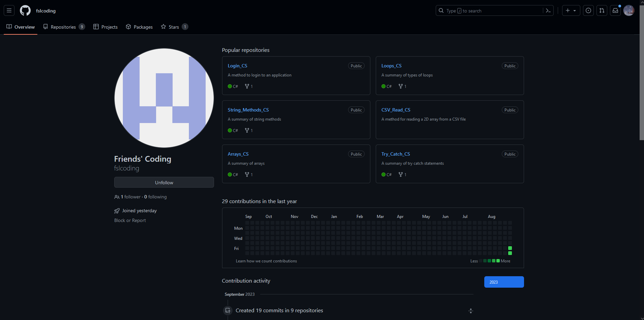The width and height of the screenshot is (644, 320).
Task: Click the search input field
Action: pos(489,10)
